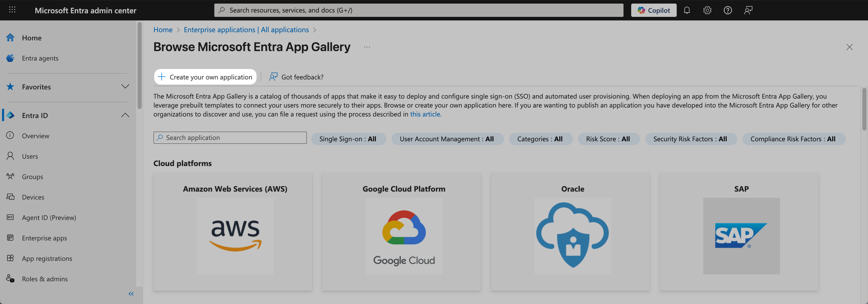868x304 pixels.
Task: Click the 'Cloud platforms' heading
Action: [x=182, y=163]
